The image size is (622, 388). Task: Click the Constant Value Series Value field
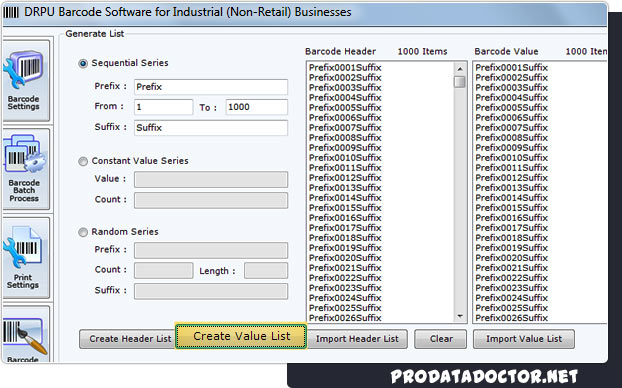[x=211, y=179]
